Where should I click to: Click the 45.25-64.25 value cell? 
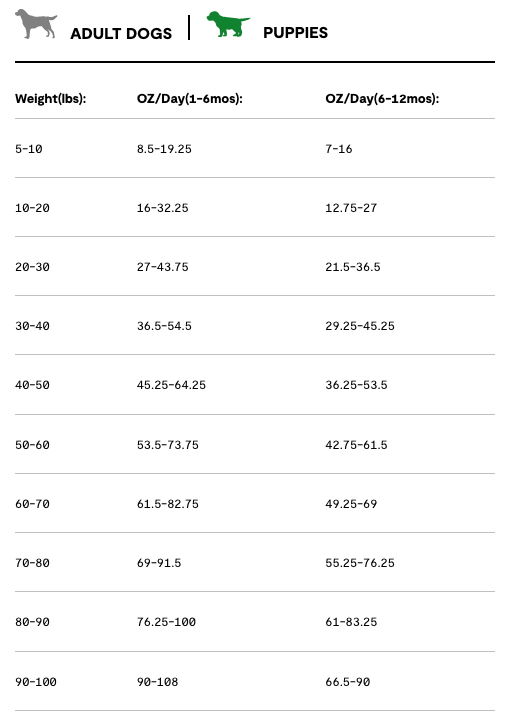coord(171,385)
